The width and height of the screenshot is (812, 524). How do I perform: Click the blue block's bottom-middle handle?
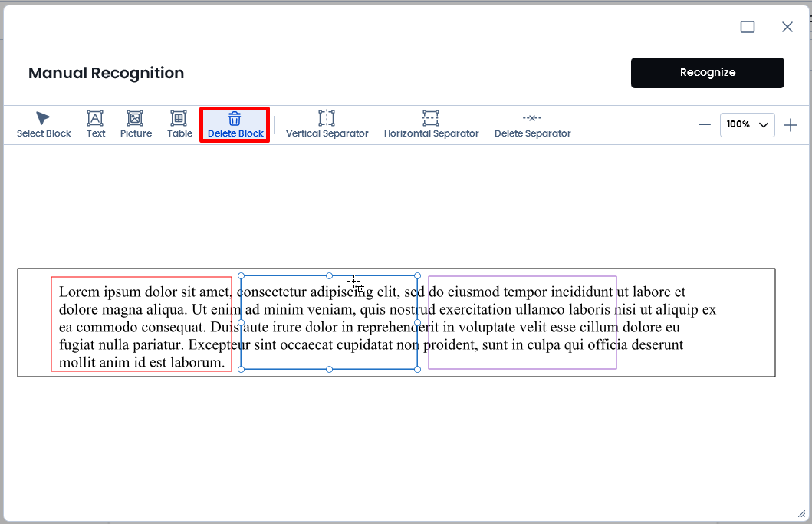click(x=330, y=370)
